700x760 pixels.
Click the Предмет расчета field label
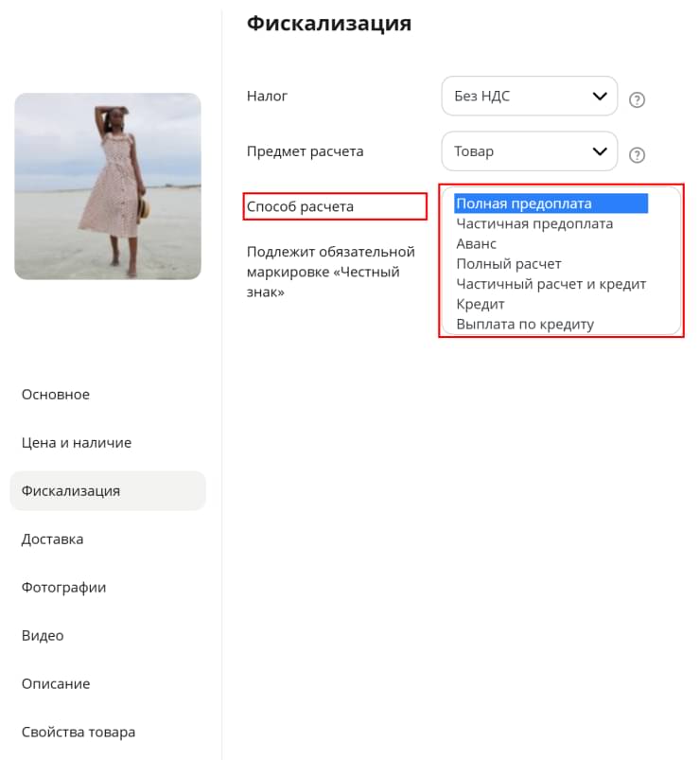tap(306, 151)
